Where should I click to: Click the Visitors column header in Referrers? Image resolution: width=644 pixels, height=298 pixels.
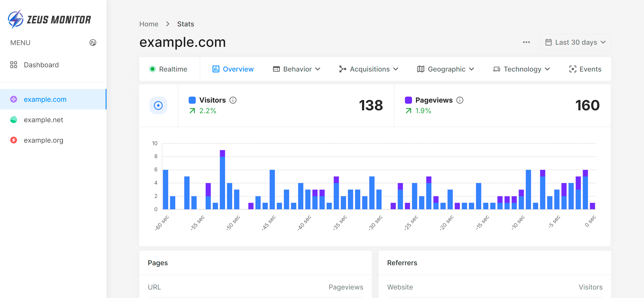tap(591, 287)
